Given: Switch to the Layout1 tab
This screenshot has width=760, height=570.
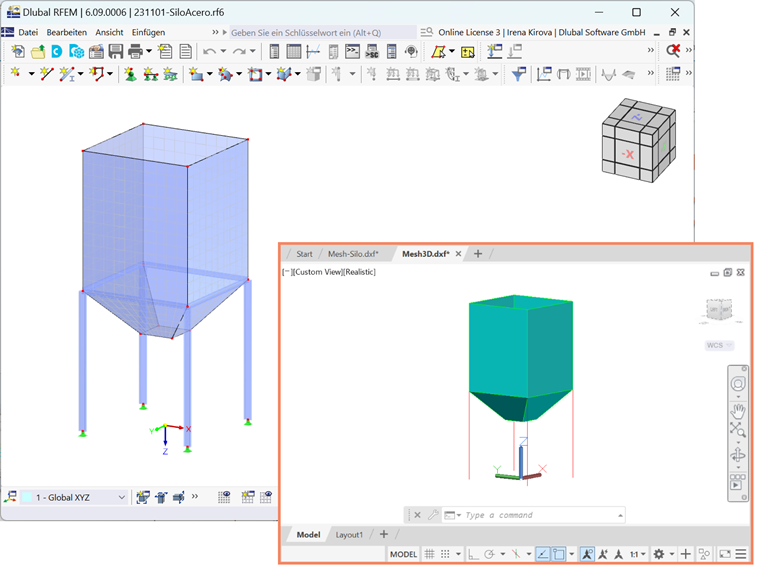Looking at the screenshot, I should [349, 535].
